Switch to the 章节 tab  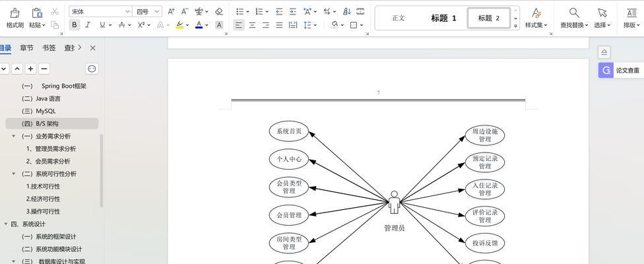tap(26, 48)
